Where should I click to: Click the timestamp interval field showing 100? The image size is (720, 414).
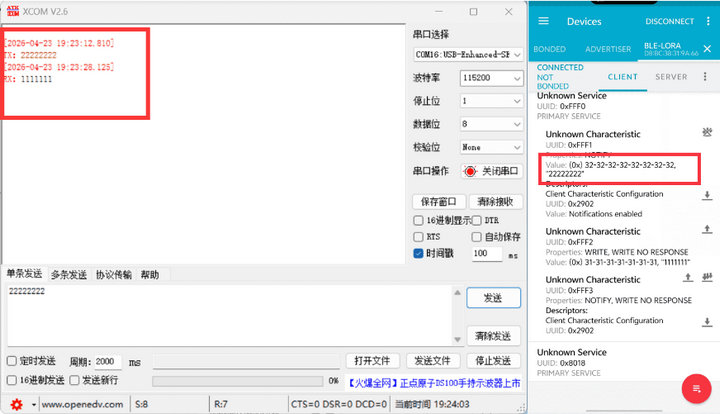point(487,253)
